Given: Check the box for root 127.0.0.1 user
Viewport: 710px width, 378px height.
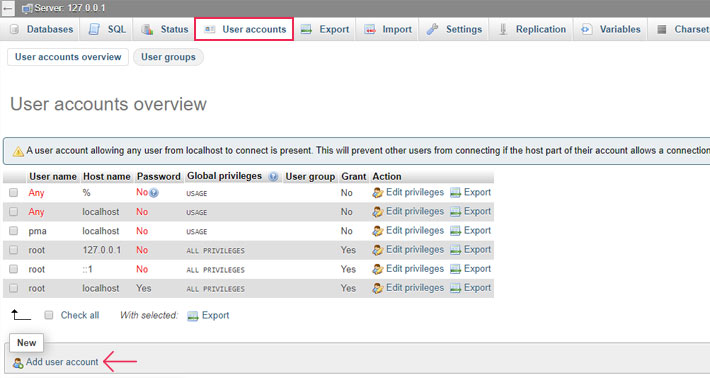Looking at the screenshot, I should (14, 250).
